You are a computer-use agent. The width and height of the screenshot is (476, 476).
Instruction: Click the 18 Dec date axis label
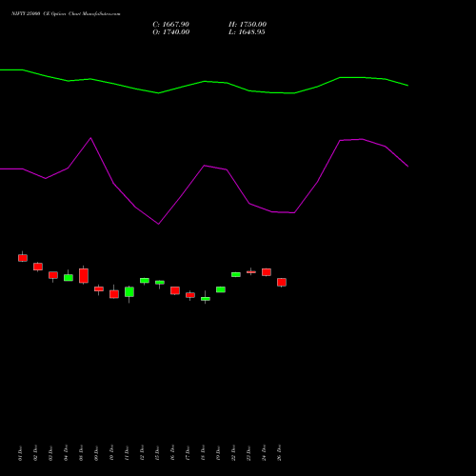pyautogui.click(x=203, y=453)
